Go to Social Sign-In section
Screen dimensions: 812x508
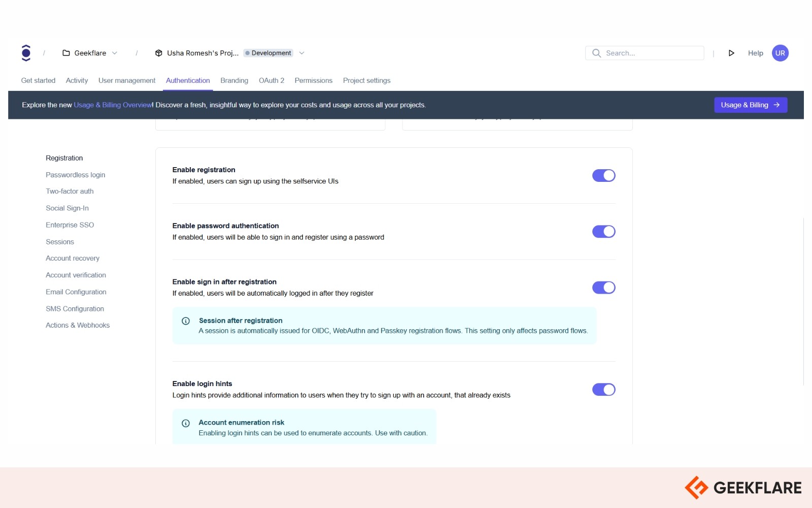(x=67, y=208)
